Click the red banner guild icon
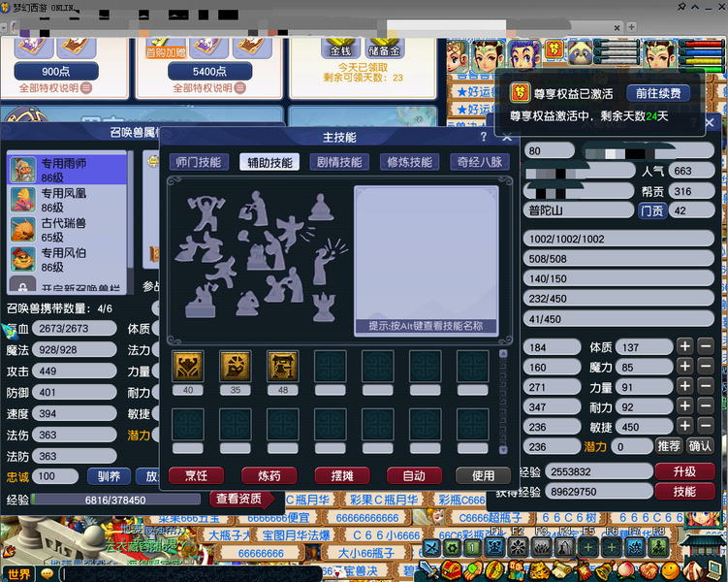The height and width of the screenshot is (582, 728). click(x=584, y=570)
